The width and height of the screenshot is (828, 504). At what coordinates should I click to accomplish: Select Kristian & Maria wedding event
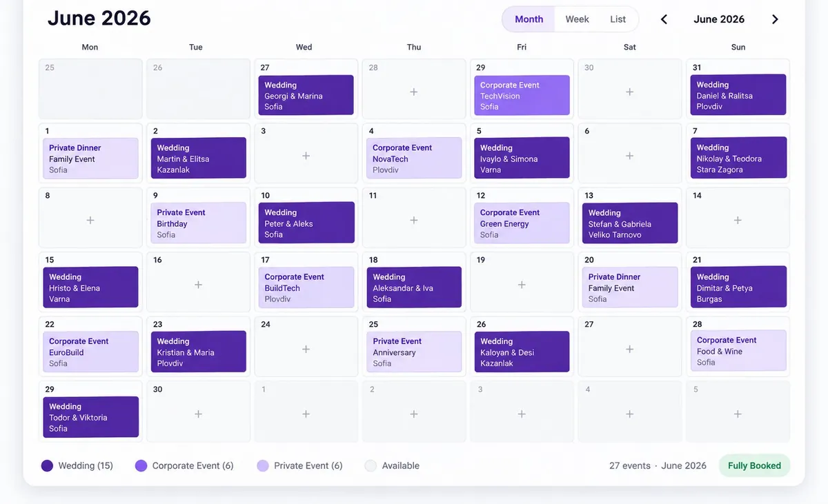pos(199,352)
